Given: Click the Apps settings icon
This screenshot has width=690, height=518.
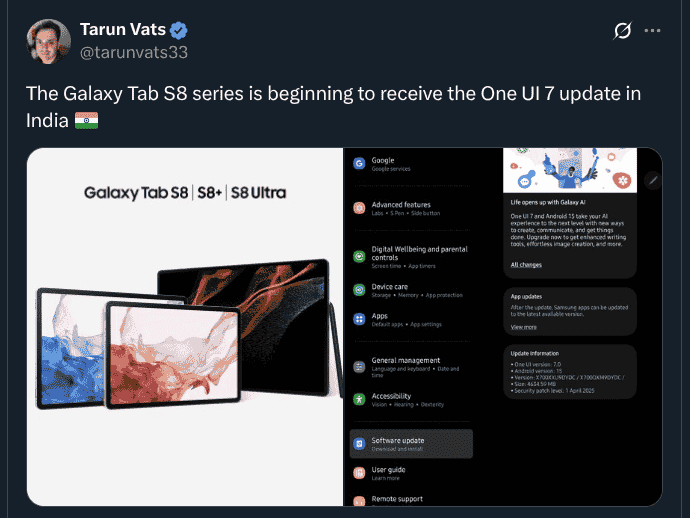Looking at the screenshot, I should [359, 319].
